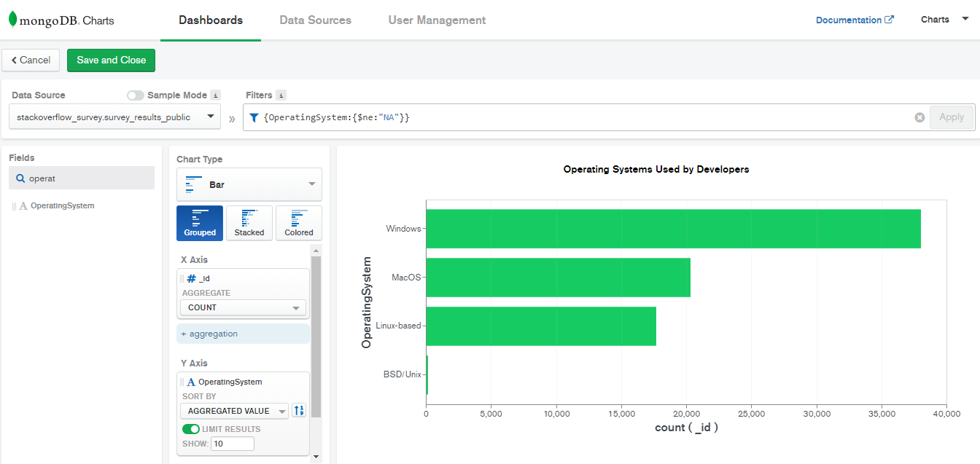Click the clear filter X icon
The height and width of the screenshot is (464, 980).
pyautogui.click(x=919, y=117)
